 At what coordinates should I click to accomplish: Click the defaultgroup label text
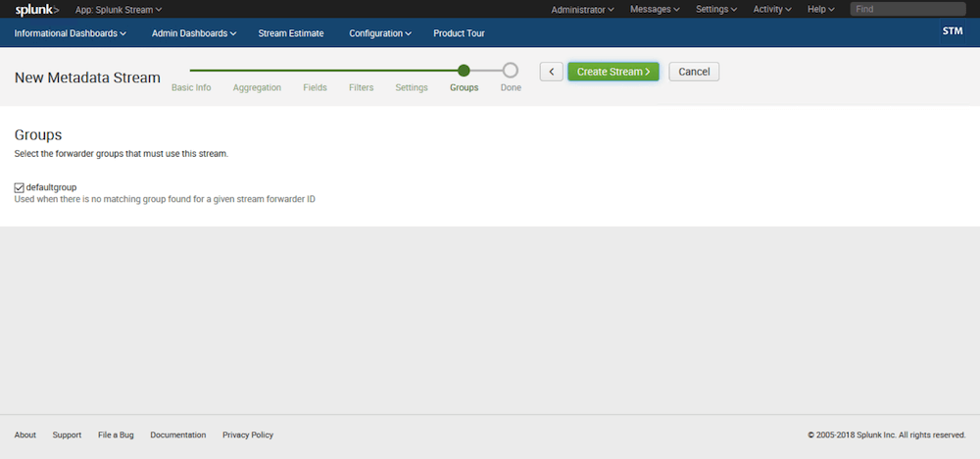coord(51,187)
